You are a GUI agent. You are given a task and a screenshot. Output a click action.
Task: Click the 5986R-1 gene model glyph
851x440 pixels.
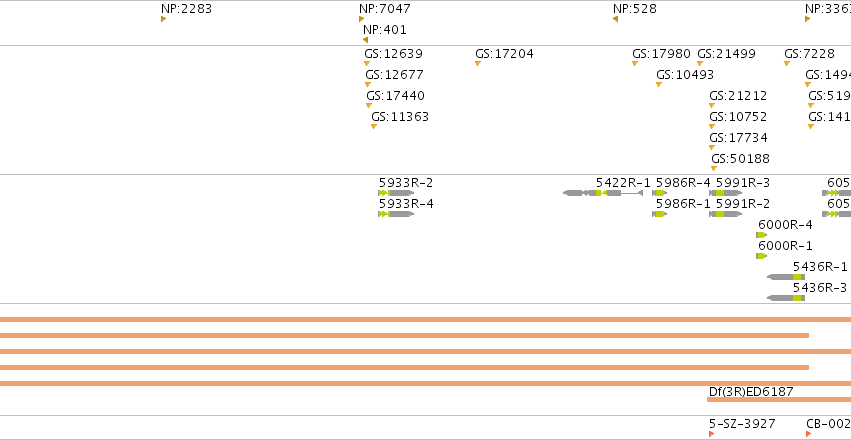pyautogui.click(x=659, y=214)
